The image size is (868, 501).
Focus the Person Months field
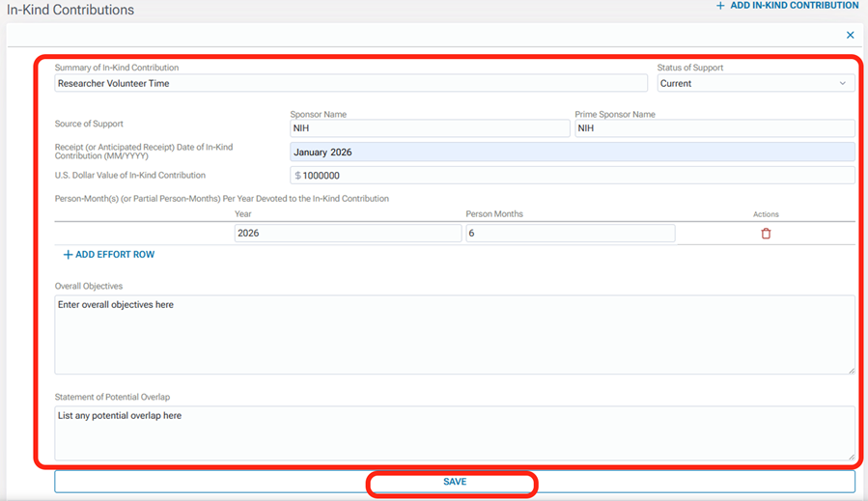(570, 234)
